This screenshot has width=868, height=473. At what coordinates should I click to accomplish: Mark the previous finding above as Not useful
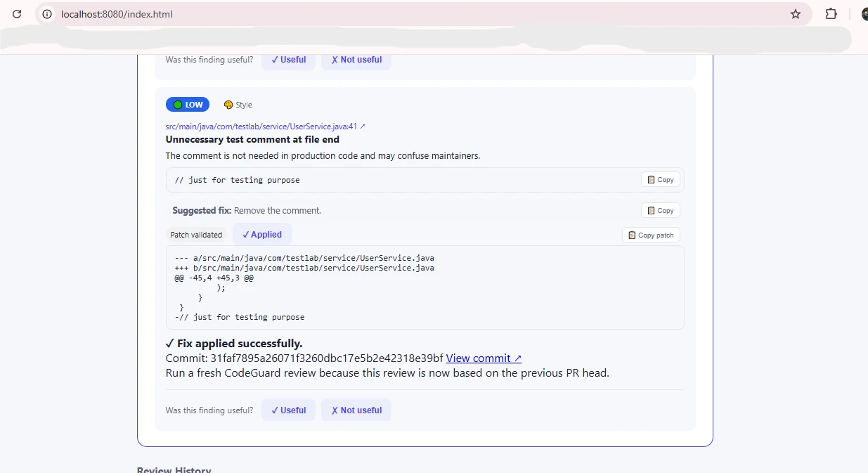(x=356, y=60)
